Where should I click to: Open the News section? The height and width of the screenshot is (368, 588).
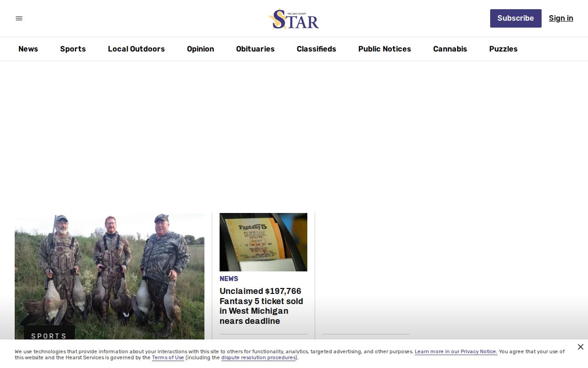[28, 49]
